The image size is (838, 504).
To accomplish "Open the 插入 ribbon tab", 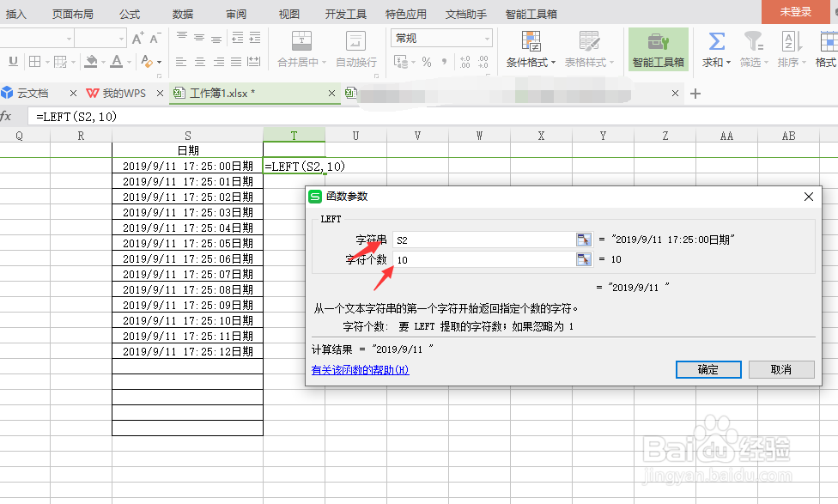I will 16,14.
